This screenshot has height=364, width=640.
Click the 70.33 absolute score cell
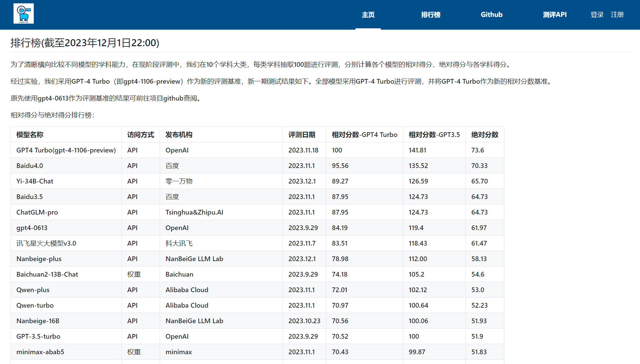coord(485,166)
